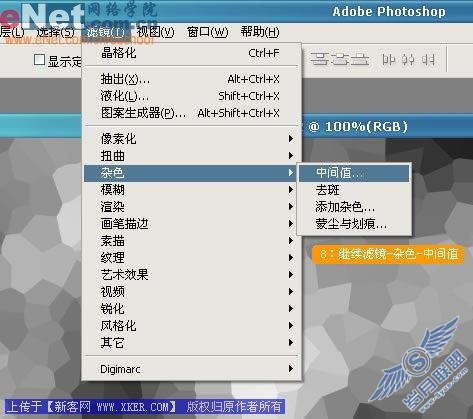The image size is (473, 419).
Task: Open the 窗口(W) menu
Action: [207, 32]
